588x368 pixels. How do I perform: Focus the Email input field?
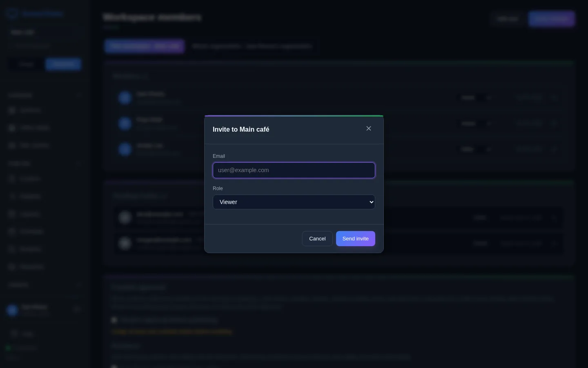tap(294, 171)
